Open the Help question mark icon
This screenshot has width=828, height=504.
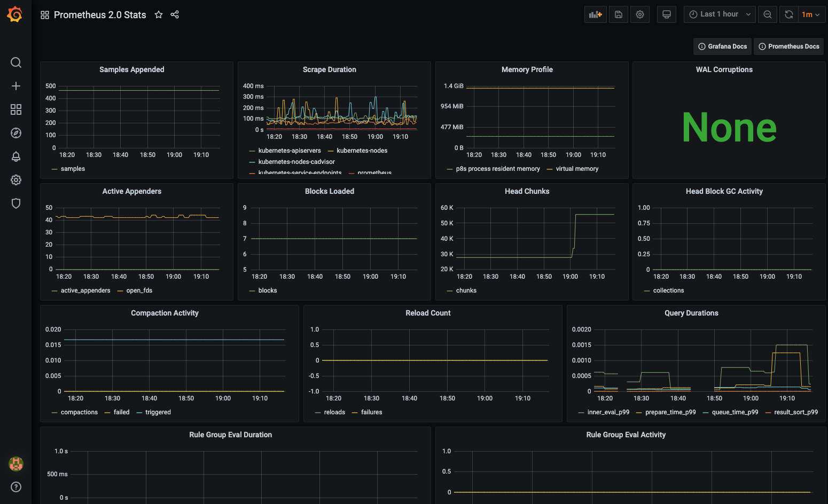coord(16,487)
